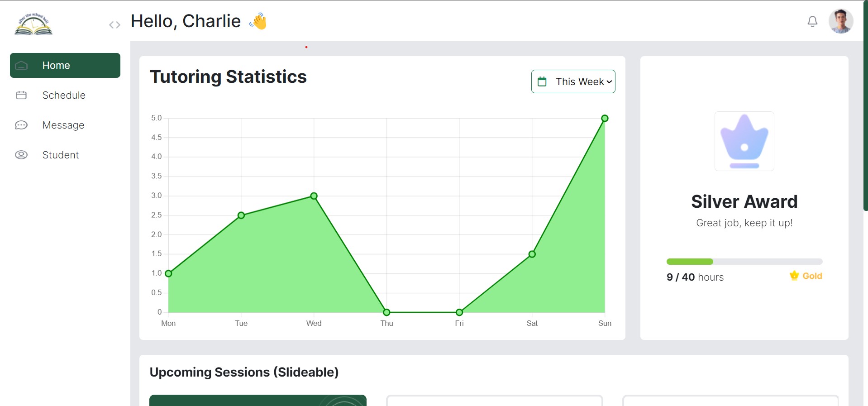This screenshot has height=406, width=868.
Task: Click the Home icon in sidebar
Action: click(x=21, y=66)
